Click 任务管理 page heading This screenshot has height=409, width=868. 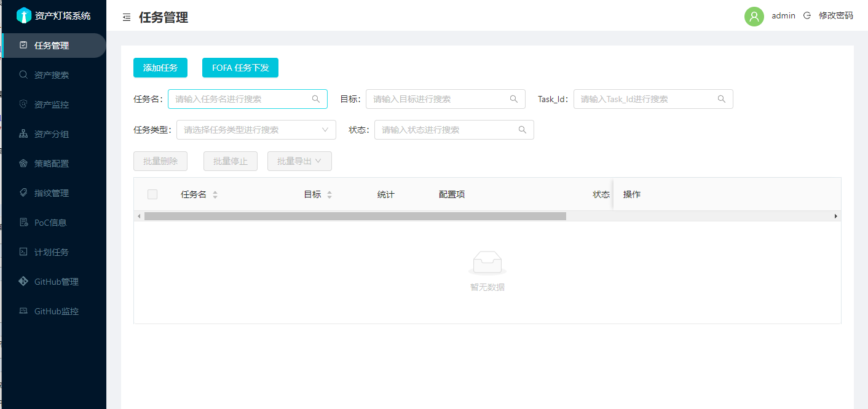click(x=164, y=18)
